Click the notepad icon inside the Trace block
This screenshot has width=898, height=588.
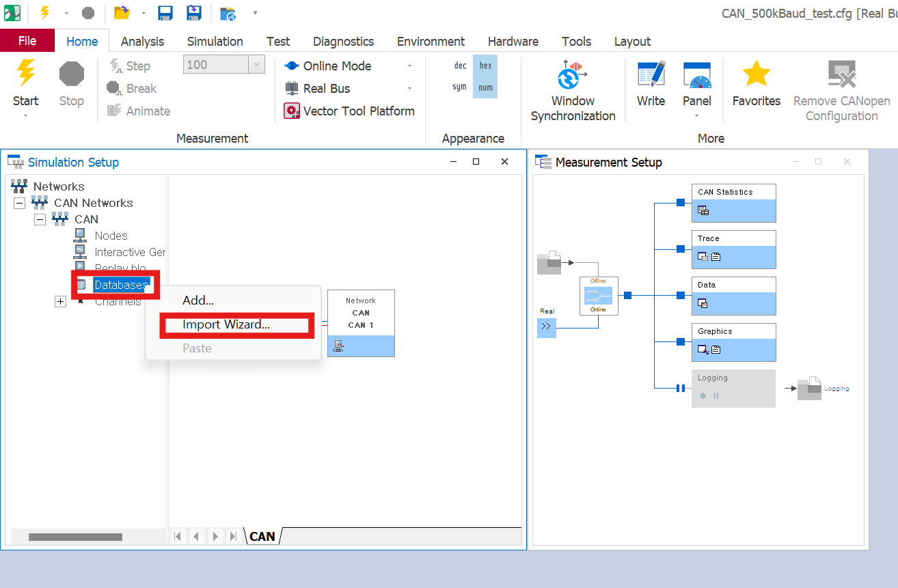pyautogui.click(x=716, y=257)
